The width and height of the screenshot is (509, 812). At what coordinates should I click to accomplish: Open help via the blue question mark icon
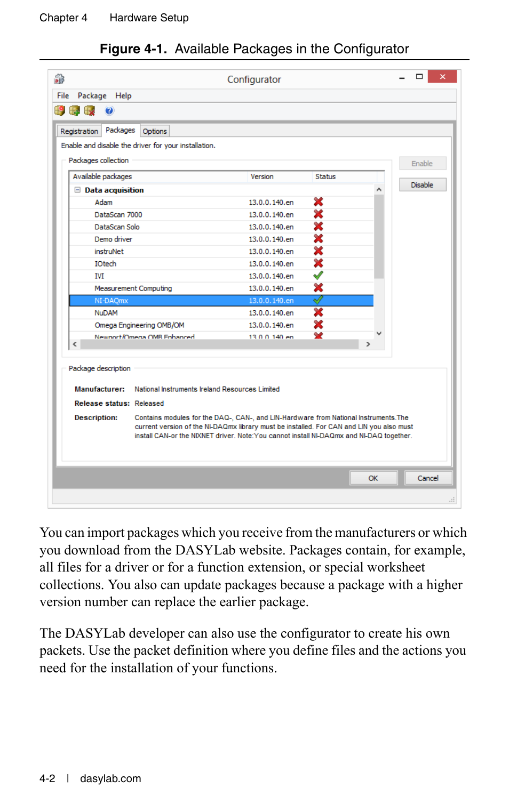click(109, 110)
